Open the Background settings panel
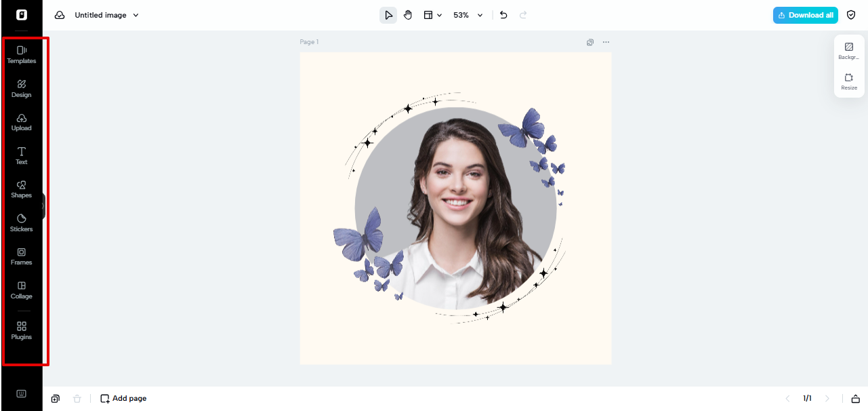Image resolution: width=868 pixels, height=411 pixels. pos(849,50)
